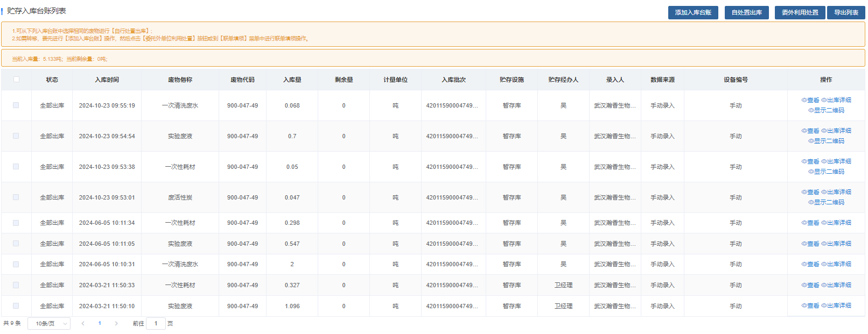
Task: View the 废活性炭 record with 查看
Action: (810, 192)
